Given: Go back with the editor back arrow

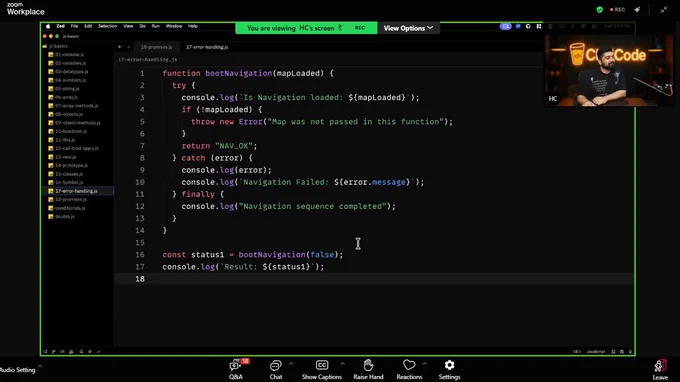Looking at the screenshot, I should pyautogui.click(x=120, y=47).
